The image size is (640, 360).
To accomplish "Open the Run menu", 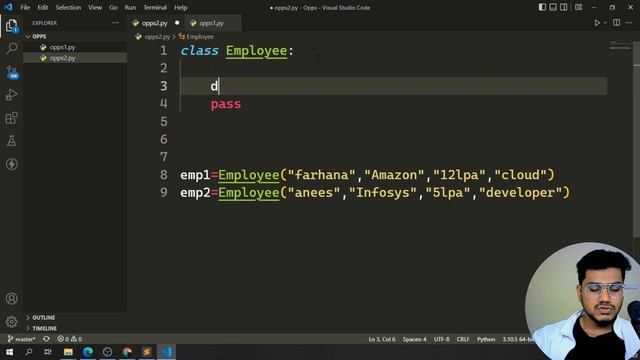I will (x=130, y=7).
